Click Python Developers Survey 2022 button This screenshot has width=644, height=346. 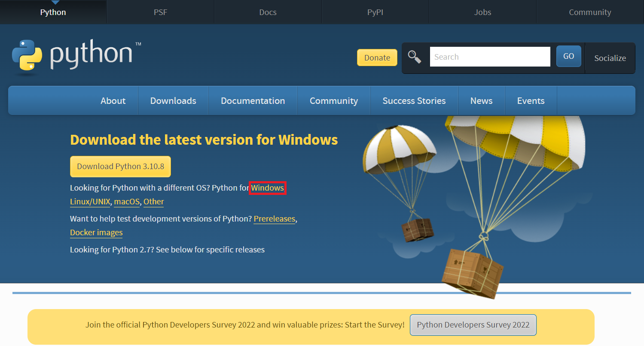coord(473,325)
